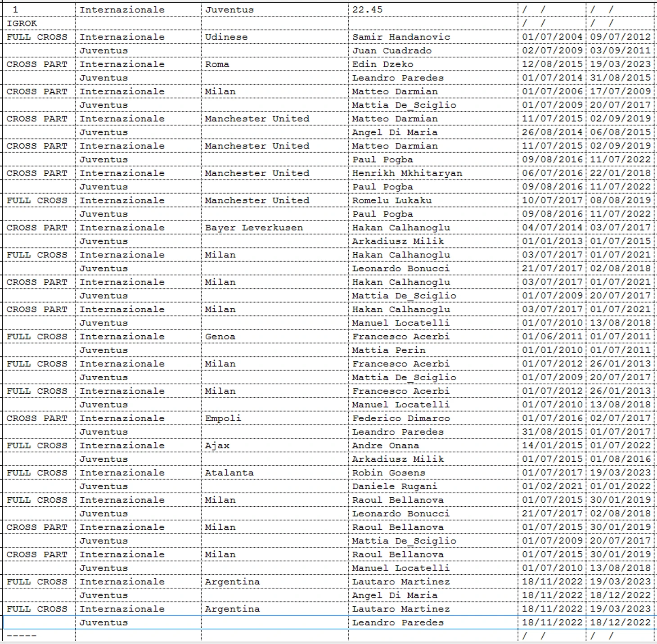
Task: Click the date 01/07/2022
Action: tap(621, 445)
